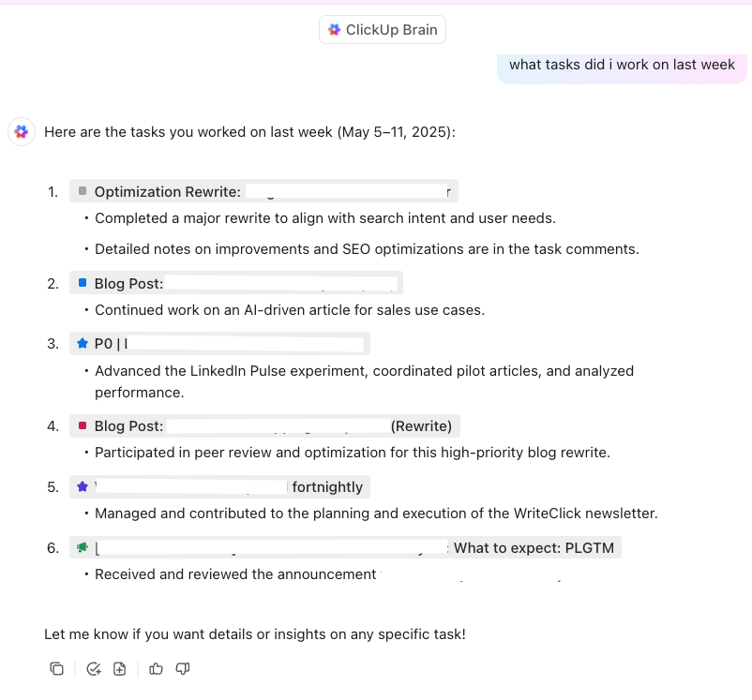Viewport: 752px width, 700px height.
Task: Create a task from this response
Action: 94,668
